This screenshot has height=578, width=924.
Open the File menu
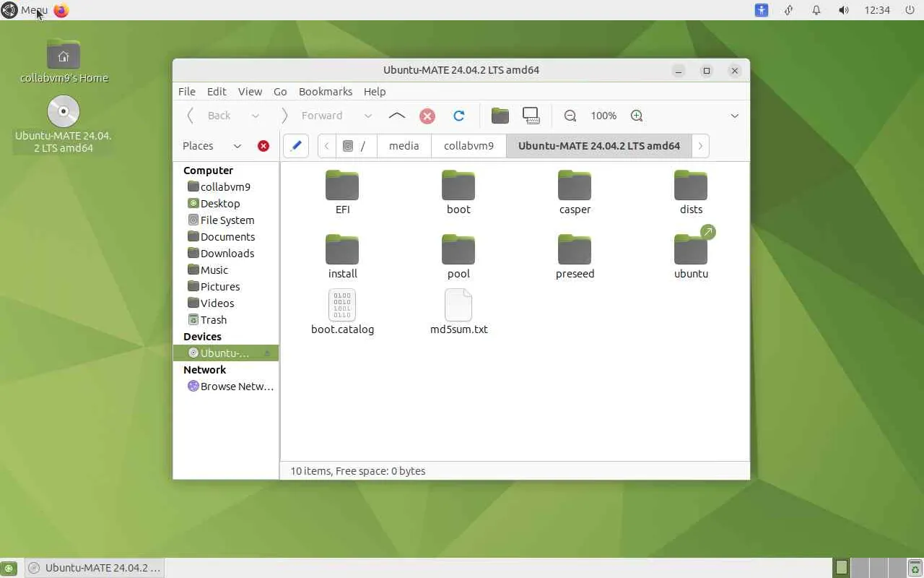(186, 92)
